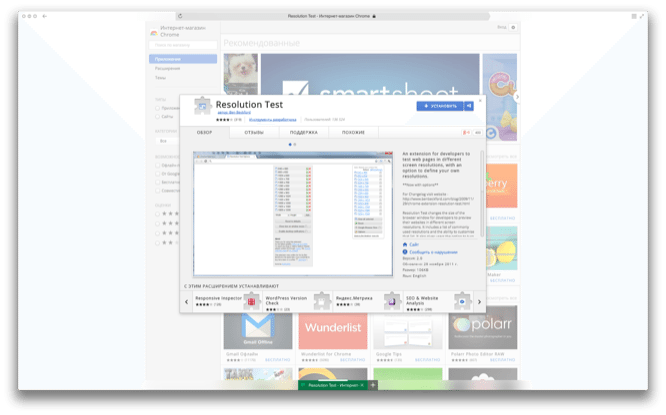Click the lock icon in the address bar
The height and width of the screenshot is (415, 666).
tap(374, 16)
